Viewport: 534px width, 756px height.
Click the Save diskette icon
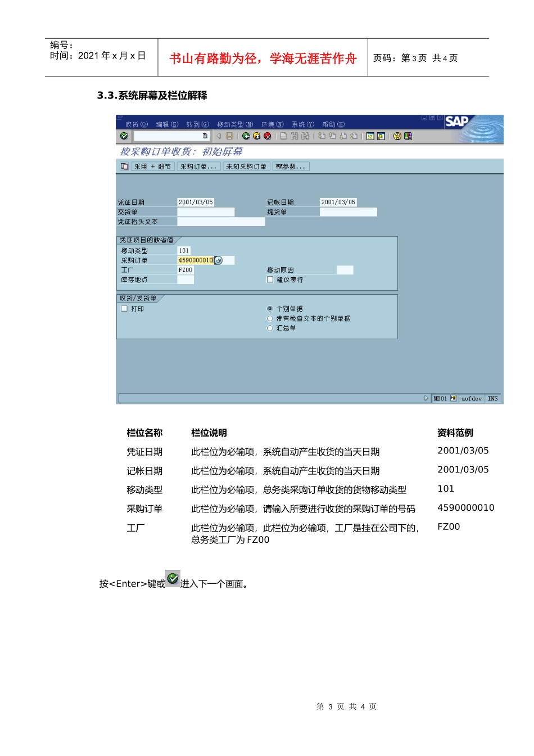coord(229,136)
